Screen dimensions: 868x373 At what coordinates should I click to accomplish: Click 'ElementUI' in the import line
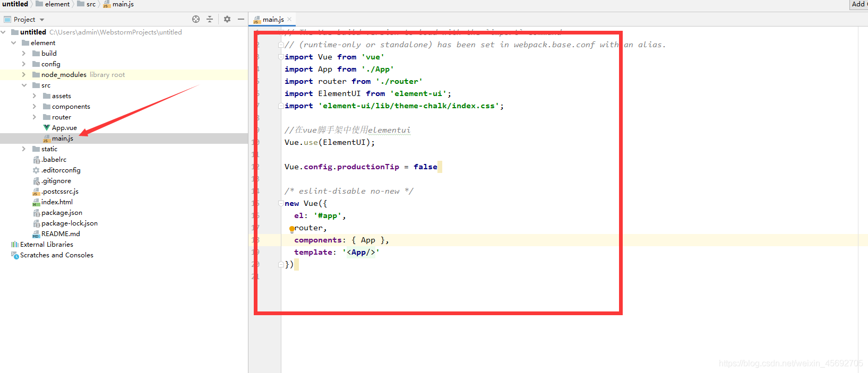pos(339,94)
